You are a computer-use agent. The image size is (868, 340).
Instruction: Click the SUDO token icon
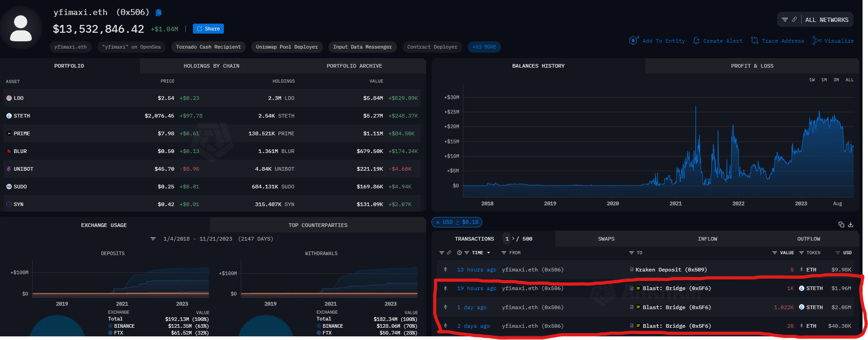[9, 187]
